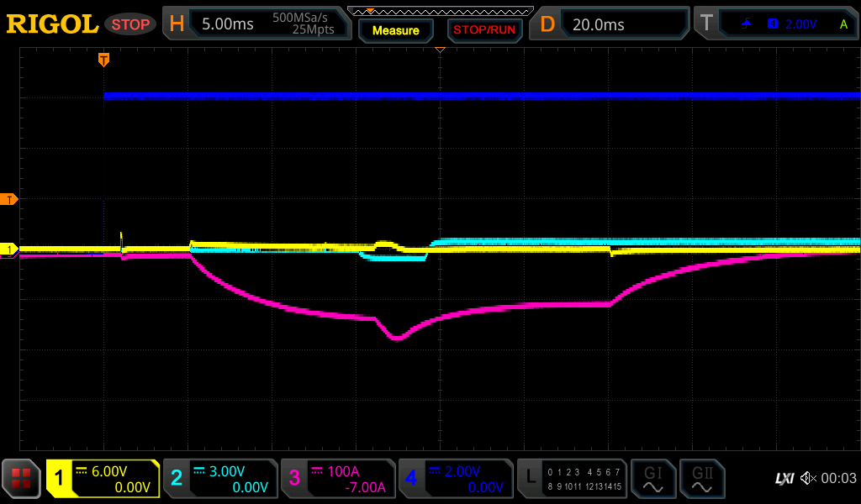Image resolution: width=861 pixels, height=504 pixels.
Task: Click the red STOP status indicator
Action: [x=130, y=24]
